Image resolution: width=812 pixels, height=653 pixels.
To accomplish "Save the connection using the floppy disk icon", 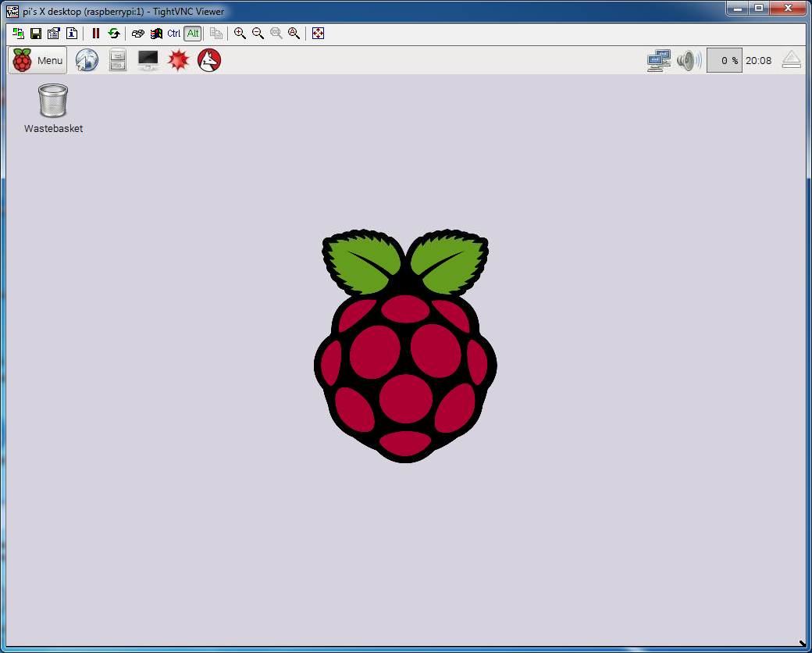I will 36,34.
